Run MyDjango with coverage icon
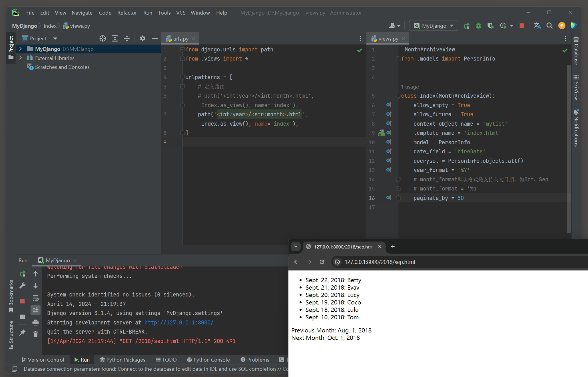This screenshot has height=377, width=588. click(491, 26)
